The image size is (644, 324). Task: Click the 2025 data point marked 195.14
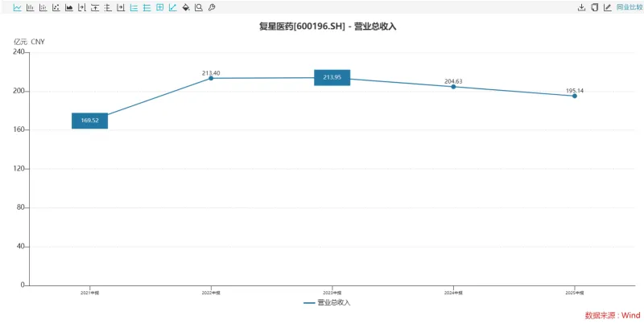575,96
